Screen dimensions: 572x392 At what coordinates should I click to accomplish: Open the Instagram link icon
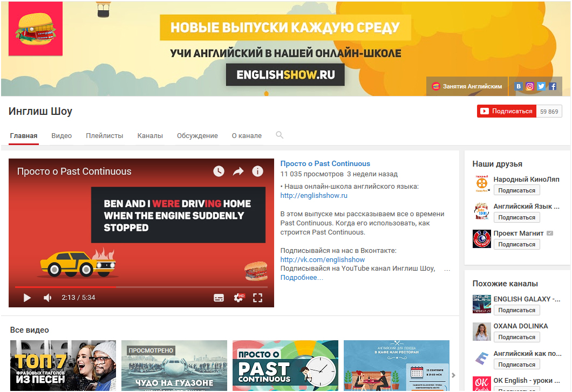[530, 86]
